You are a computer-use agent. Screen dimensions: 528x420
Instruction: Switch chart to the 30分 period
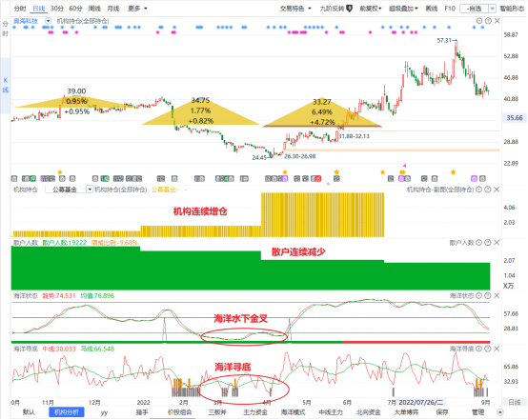57,9
